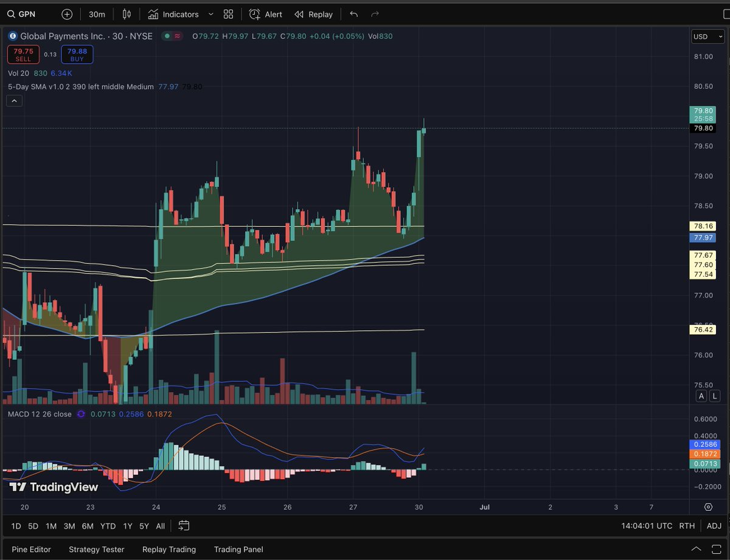
Task: Toggle log scale with L button
Action: (x=714, y=396)
